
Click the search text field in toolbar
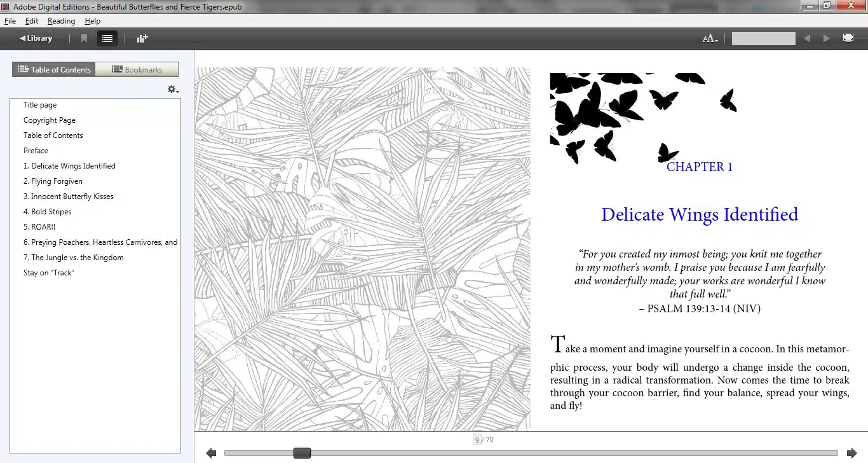763,39
